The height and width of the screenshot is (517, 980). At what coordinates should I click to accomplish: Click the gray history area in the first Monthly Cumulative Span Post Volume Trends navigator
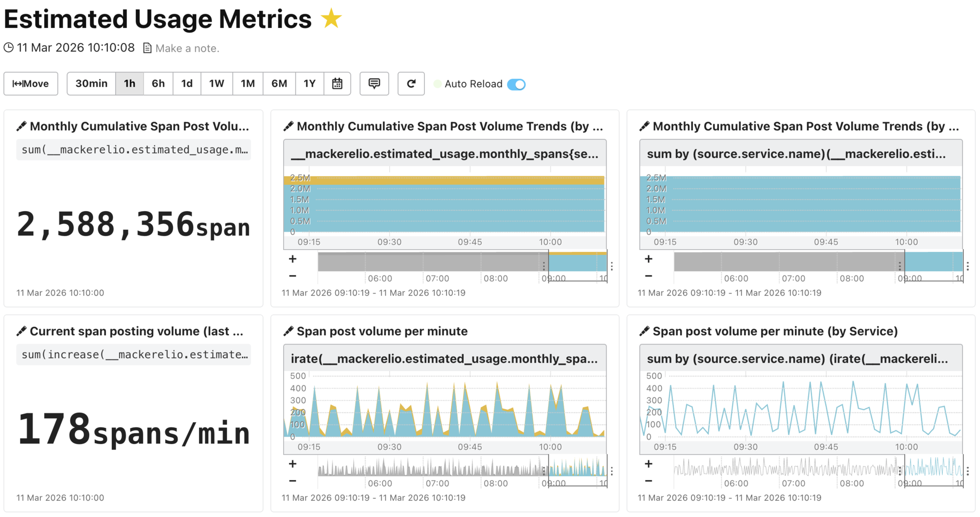tap(433, 262)
